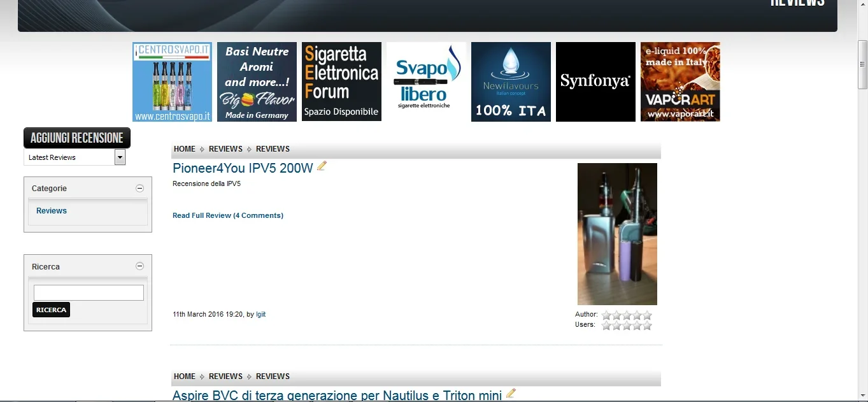Edit the Aspire BVC review pencil icon

pyautogui.click(x=511, y=394)
